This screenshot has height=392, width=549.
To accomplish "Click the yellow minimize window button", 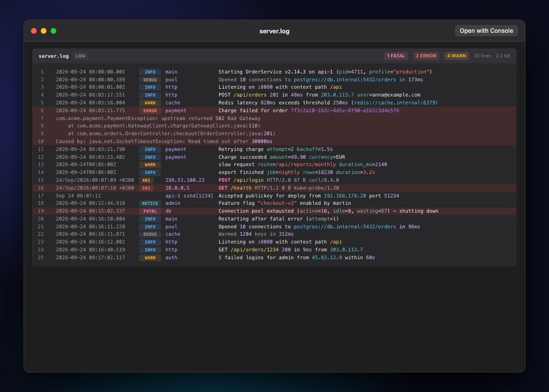I will (x=44, y=31).
